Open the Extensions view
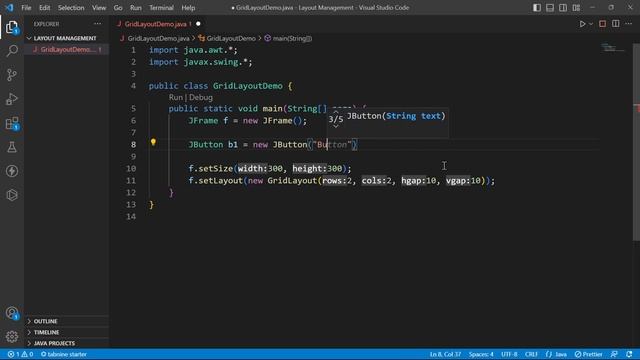This screenshot has height=360, width=640. [x=12, y=123]
